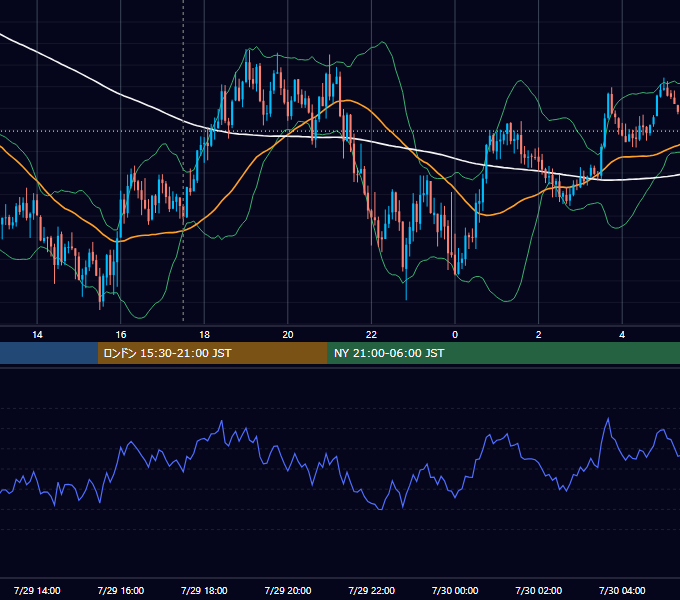Click the 4 hour axis label
The width and height of the screenshot is (680, 600).
pos(622,335)
